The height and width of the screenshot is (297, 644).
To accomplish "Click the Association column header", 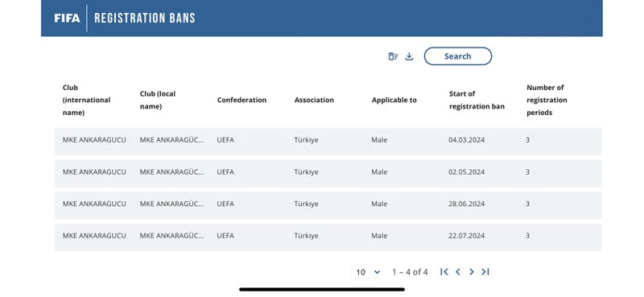I will point(314,100).
